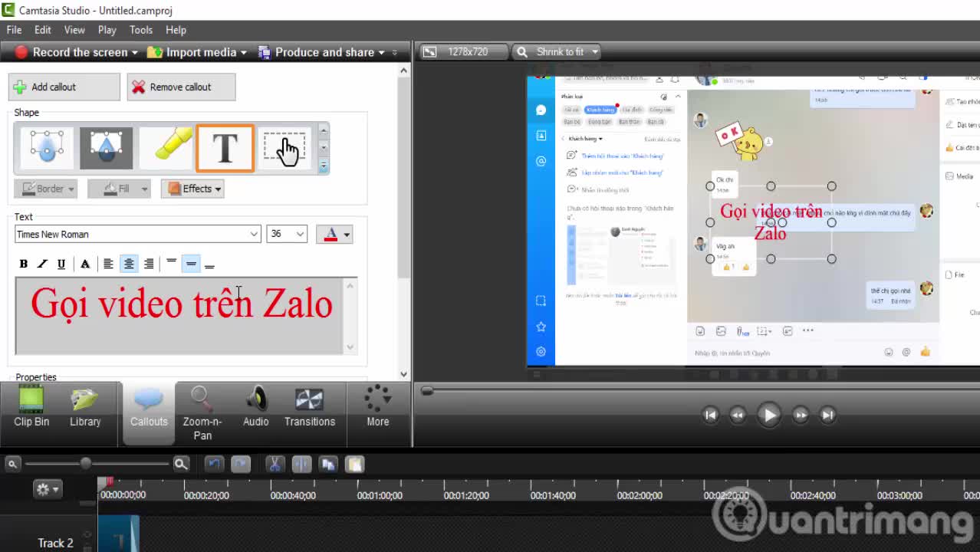Click the Add callout button
980x552 pixels.
pyautogui.click(x=64, y=87)
